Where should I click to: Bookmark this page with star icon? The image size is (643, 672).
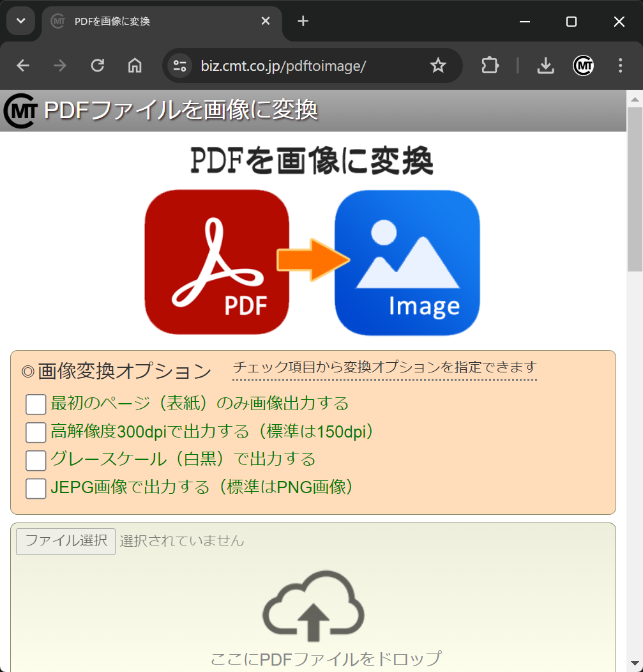point(438,66)
